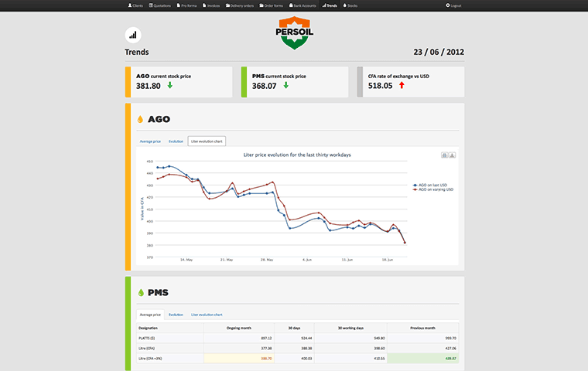
Task: Click the 'Ongoing month' column header
Action: pos(239,328)
